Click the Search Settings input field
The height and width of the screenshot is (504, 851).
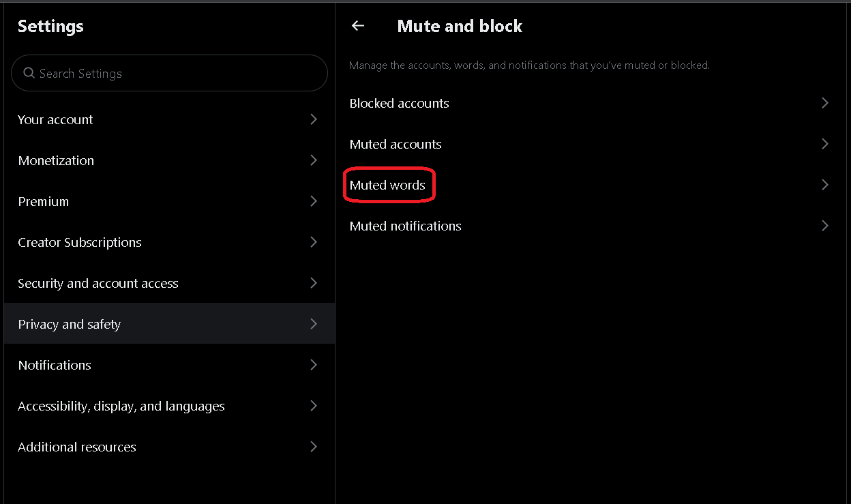(x=169, y=72)
